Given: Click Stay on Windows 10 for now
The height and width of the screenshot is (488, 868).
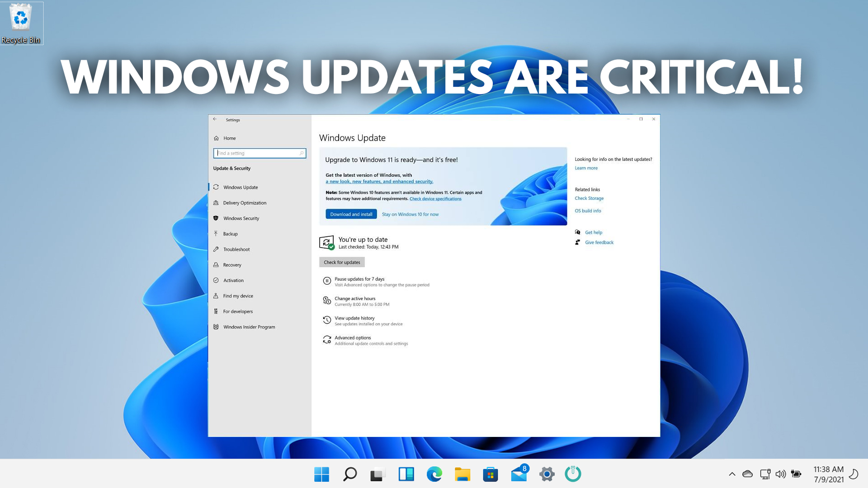Looking at the screenshot, I should click(410, 214).
